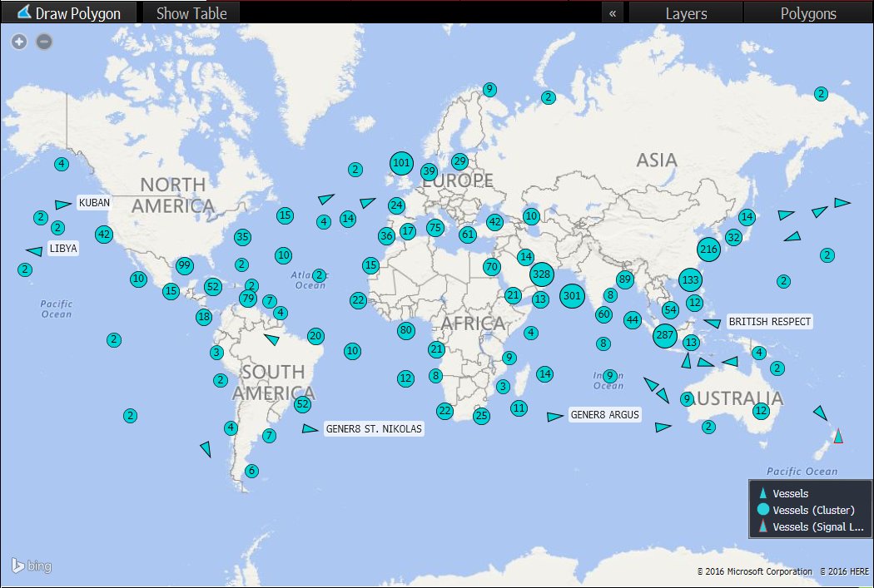Open the 99 vessel cluster
874x588 pixels.
pyautogui.click(x=185, y=265)
